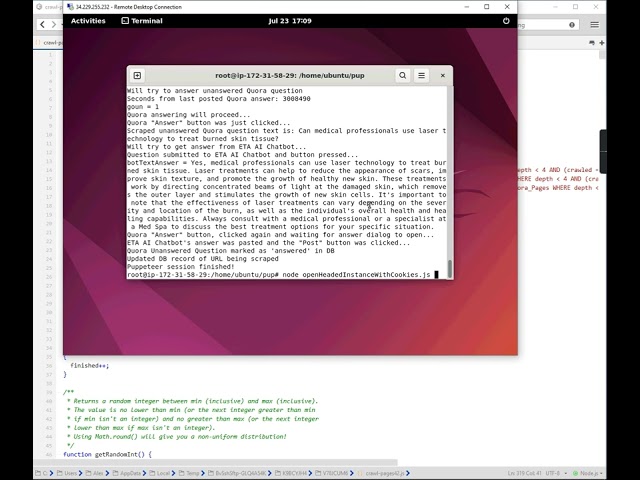Maximize the Remote Desktop Connection window
This screenshot has width=640, height=480.
click(x=487, y=7)
